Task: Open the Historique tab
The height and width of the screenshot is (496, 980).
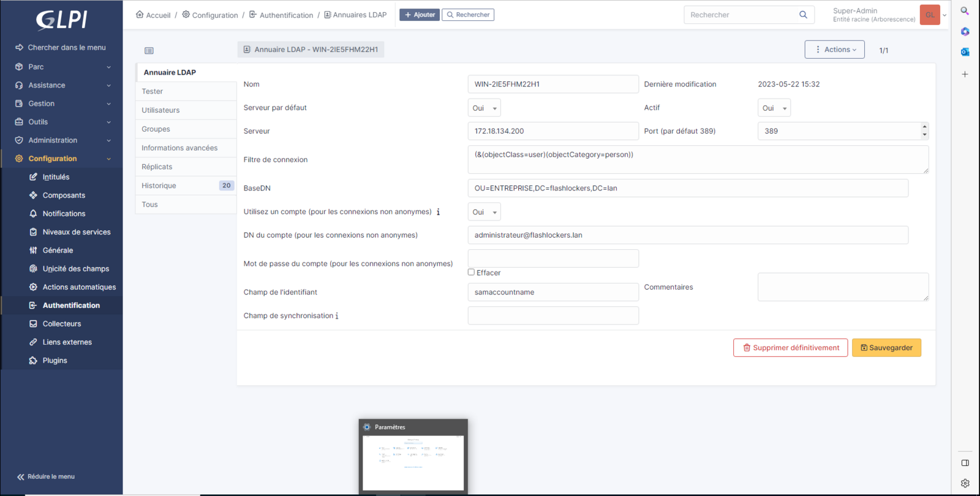Action: 159,186
